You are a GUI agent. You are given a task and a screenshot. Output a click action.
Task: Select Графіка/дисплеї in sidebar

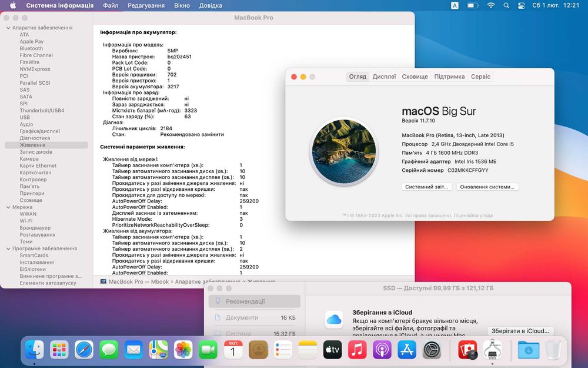tap(40, 131)
